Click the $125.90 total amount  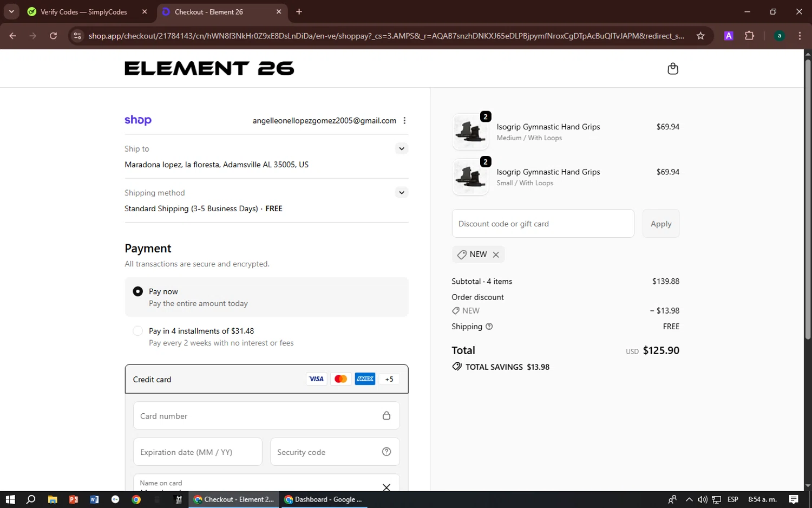click(x=661, y=350)
